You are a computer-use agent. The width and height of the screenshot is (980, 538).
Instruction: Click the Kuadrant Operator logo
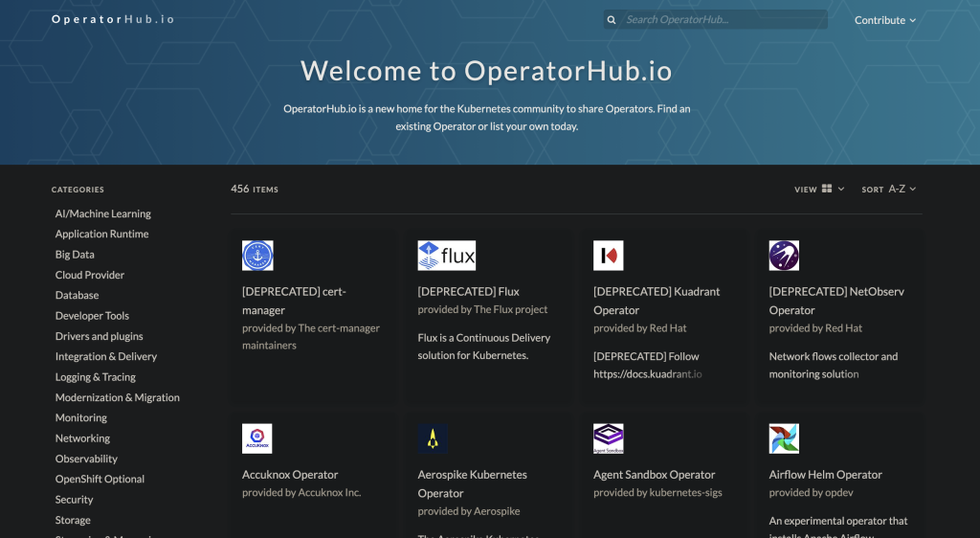coord(608,256)
